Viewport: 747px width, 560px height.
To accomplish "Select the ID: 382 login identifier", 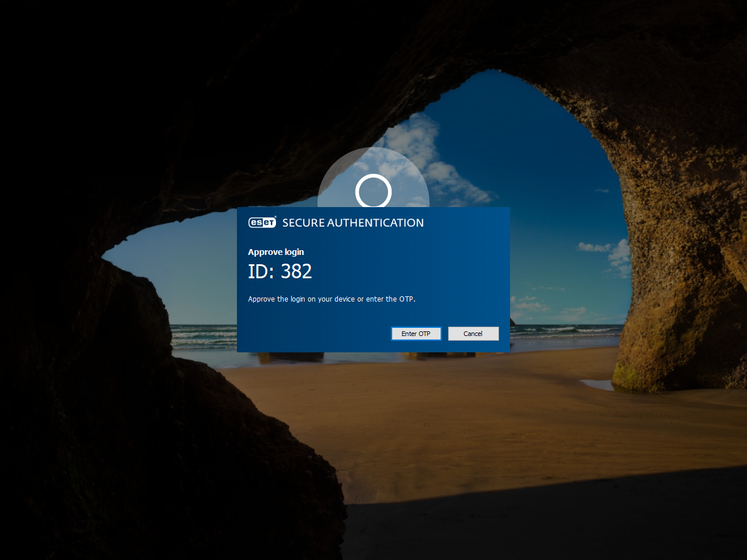I will pyautogui.click(x=280, y=271).
